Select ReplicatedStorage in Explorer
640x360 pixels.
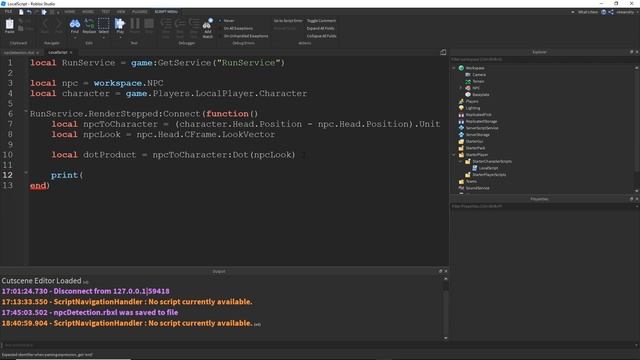[x=481, y=121]
